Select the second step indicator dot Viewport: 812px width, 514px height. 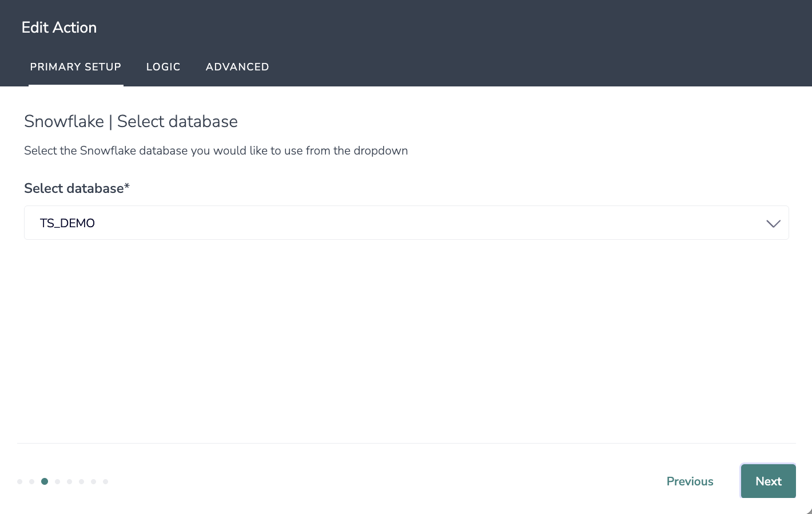click(32, 481)
